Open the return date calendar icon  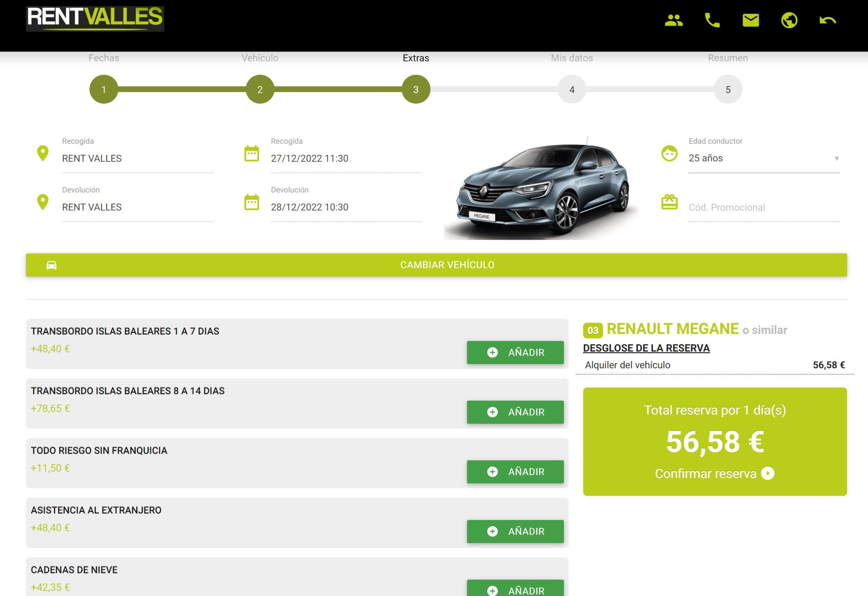pos(252,202)
